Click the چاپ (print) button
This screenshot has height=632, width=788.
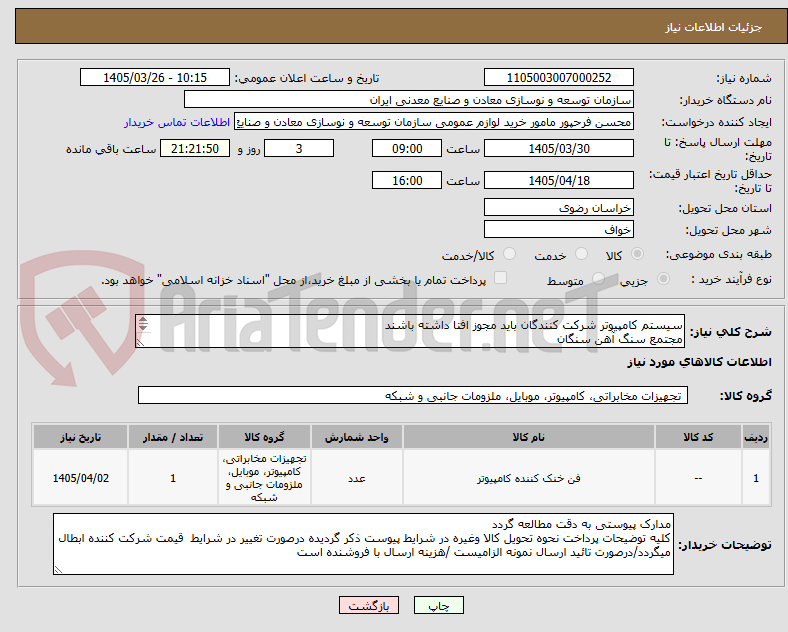pos(438,605)
